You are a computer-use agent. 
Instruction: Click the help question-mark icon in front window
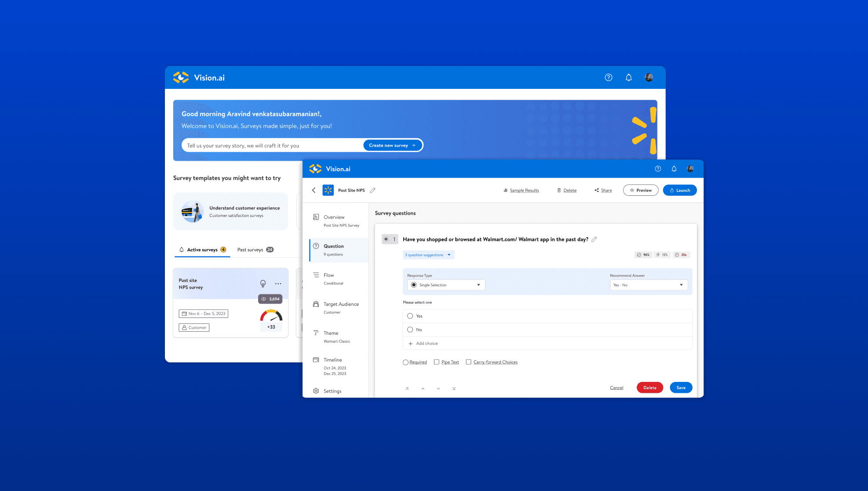(658, 169)
